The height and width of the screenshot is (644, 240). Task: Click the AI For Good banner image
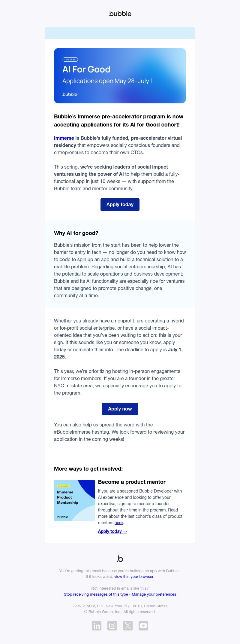tap(120, 76)
